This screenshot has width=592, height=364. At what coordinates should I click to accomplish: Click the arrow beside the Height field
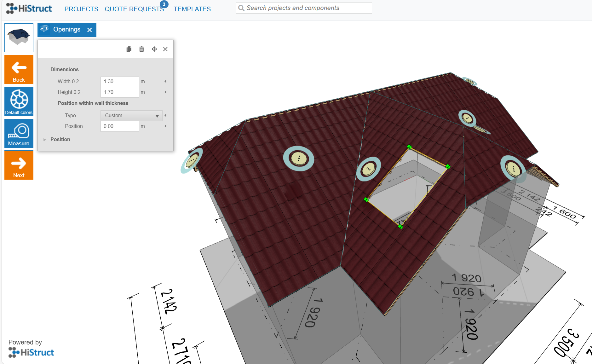click(165, 92)
